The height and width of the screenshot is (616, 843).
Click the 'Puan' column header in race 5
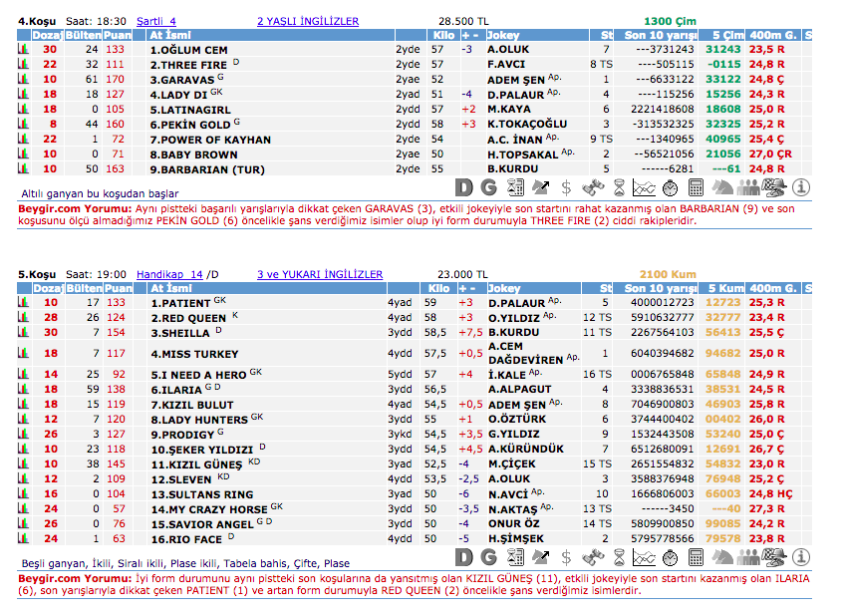[117, 288]
